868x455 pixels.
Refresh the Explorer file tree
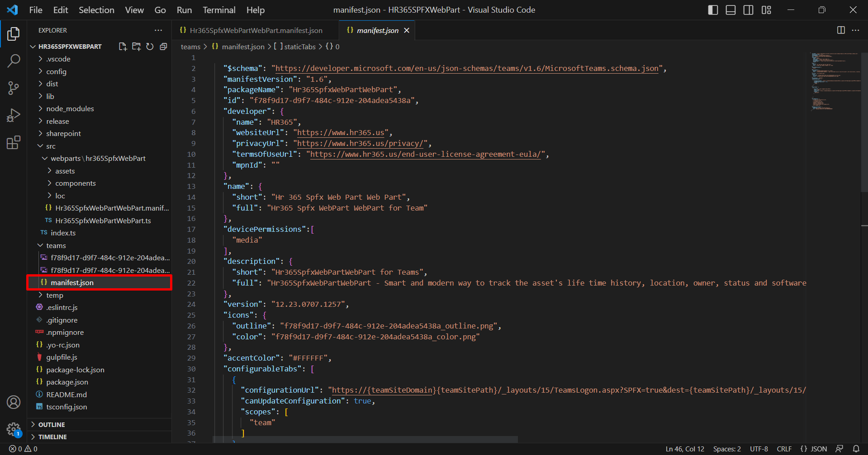click(150, 47)
